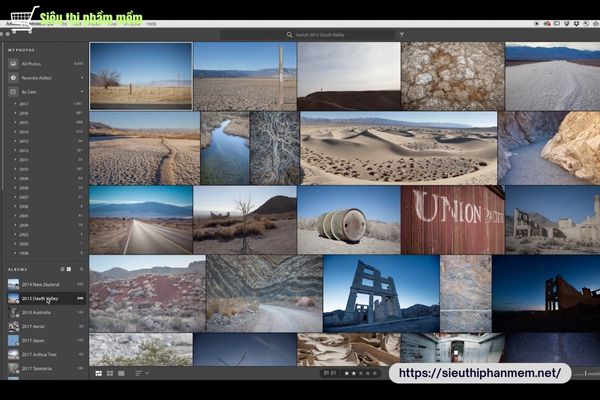Screen dimensions: 600x400
Task: Select the red hillside landscape photo
Action: point(147,294)
